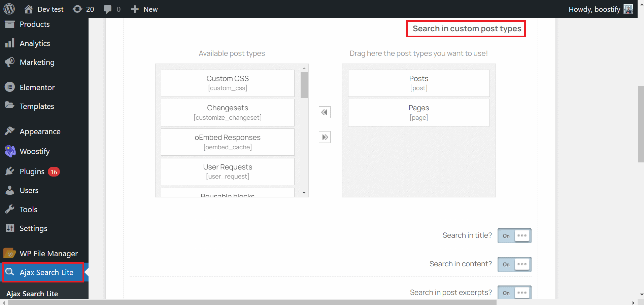Select the User Requests post type
This screenshot has width=644, height=305.
228,171
